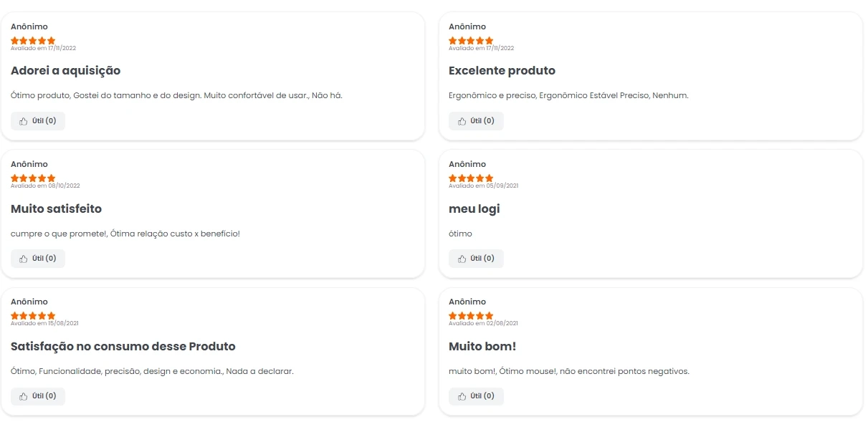Select the "Avaliado em 15/08/2021" date text
Screen dimensions: 868x427
point(44,323)
